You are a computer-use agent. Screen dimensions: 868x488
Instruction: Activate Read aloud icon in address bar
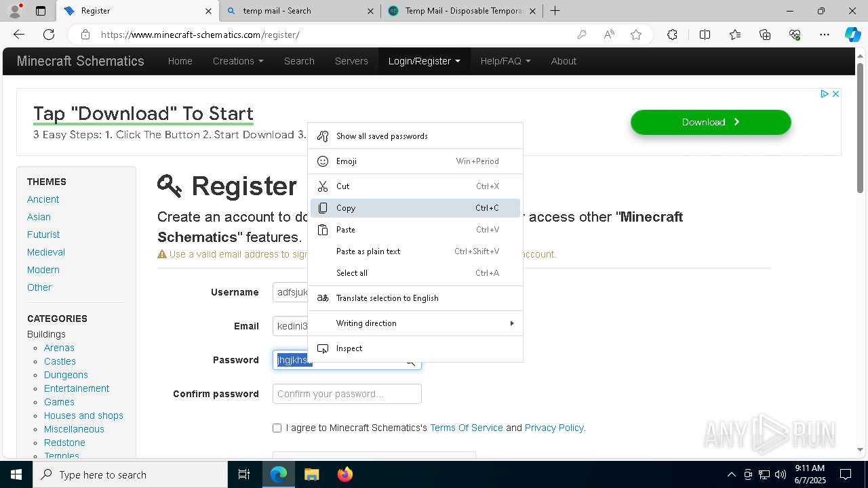[x=609, y=35]
